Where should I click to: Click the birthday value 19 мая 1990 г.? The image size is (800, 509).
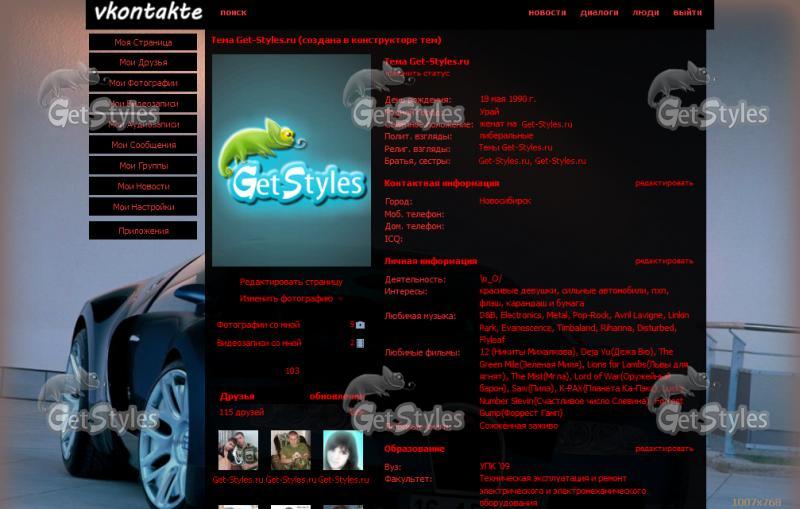508,99
